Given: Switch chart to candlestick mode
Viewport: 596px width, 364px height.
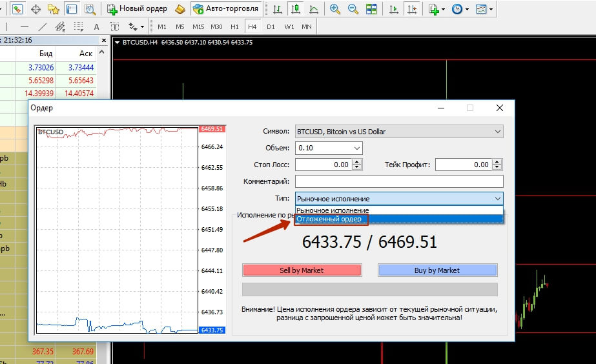Looking at the screenshot, I should pyautogui.click(x=296, y=9).
